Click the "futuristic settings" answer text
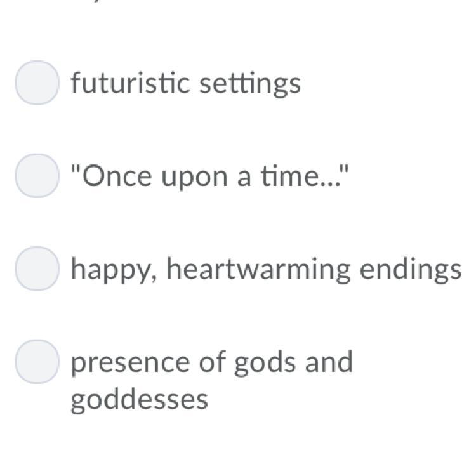This screenshot has width=476, height=476. (185, 83)
